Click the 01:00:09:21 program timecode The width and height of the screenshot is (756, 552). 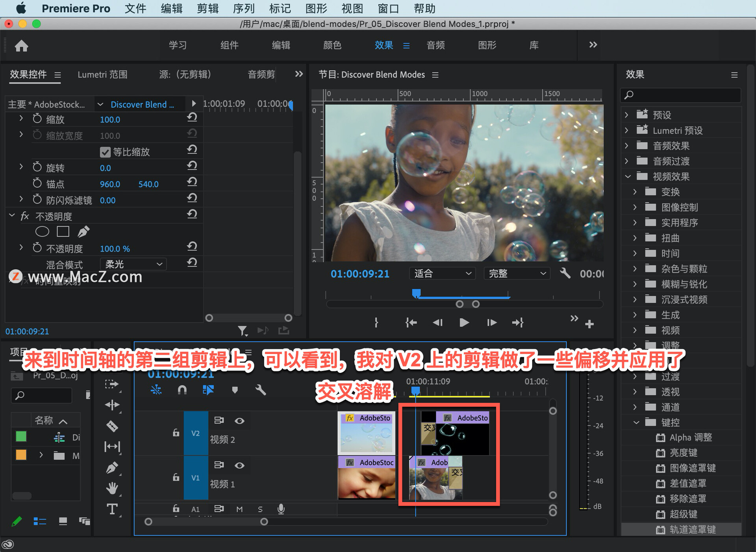[x=359, y=274]
